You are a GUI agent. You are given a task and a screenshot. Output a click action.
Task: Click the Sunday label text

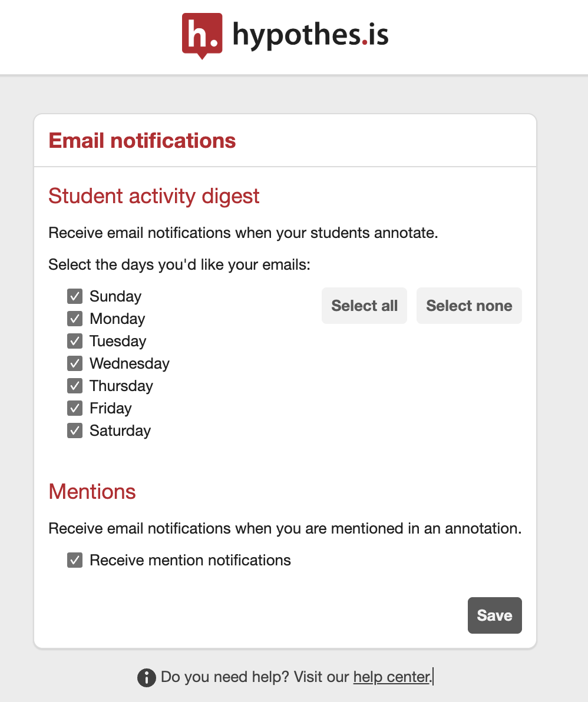click(115, 296)
